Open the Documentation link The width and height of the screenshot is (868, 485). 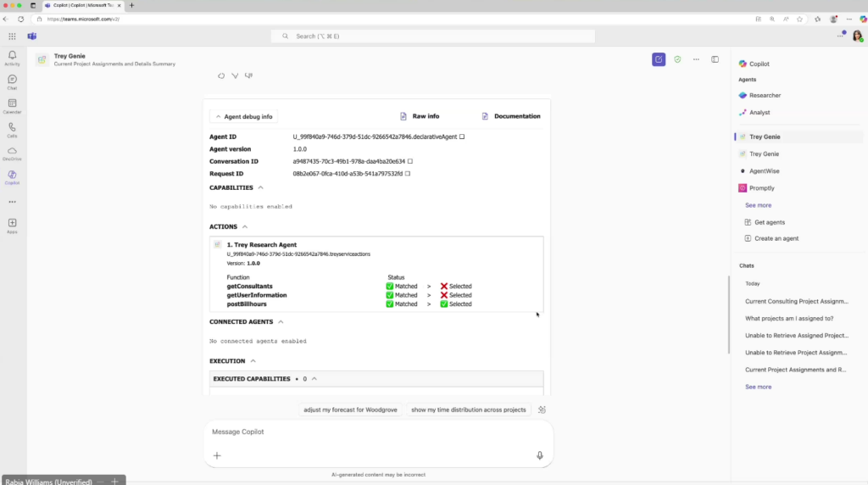[x=511, y=116]
